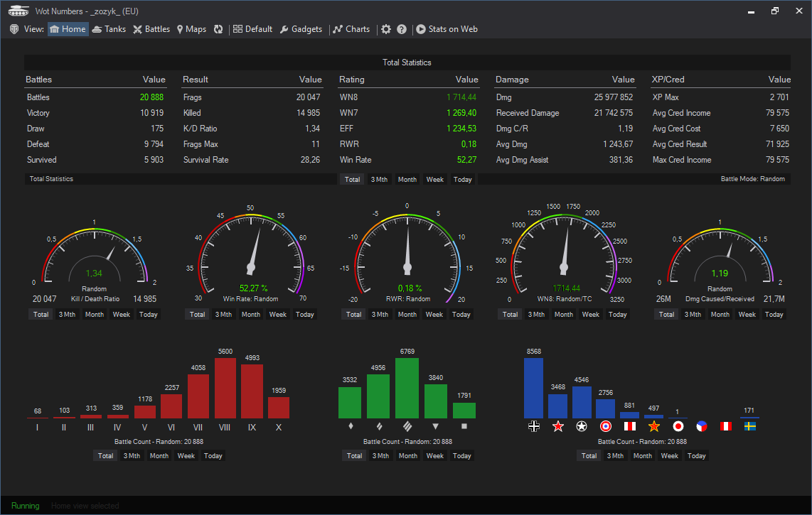Click the SPG square icon under 1791
Screen dimensions: 812x515
464,426
